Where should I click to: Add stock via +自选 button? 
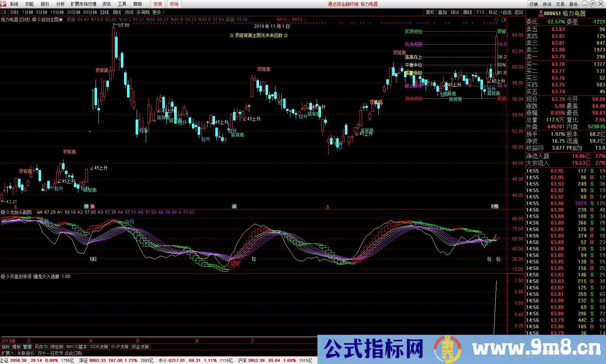coord(506,12)
